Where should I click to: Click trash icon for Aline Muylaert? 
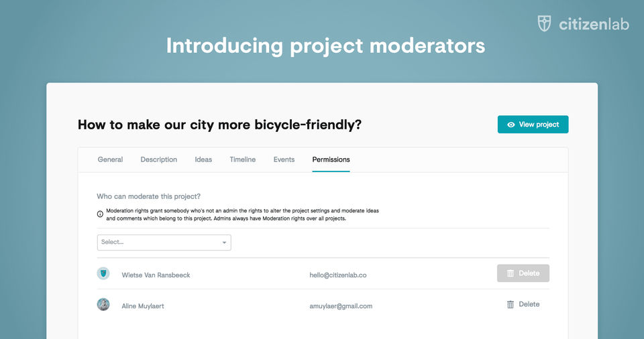coord(511,305)
